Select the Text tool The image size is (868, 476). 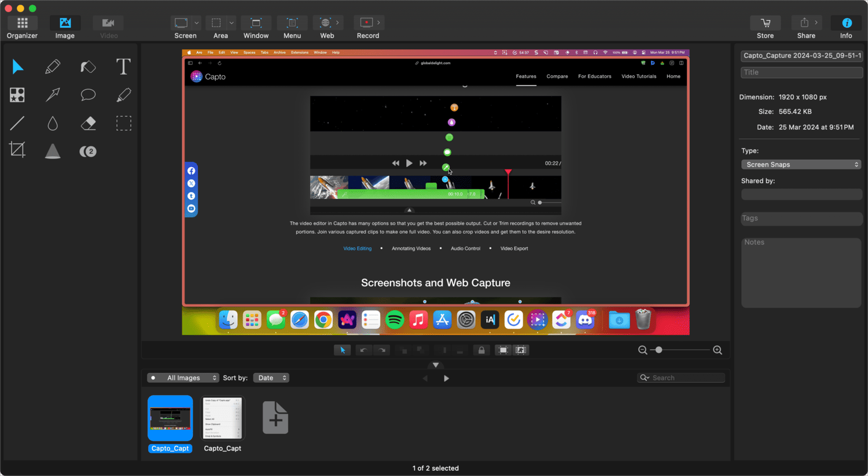coord(123,67)
